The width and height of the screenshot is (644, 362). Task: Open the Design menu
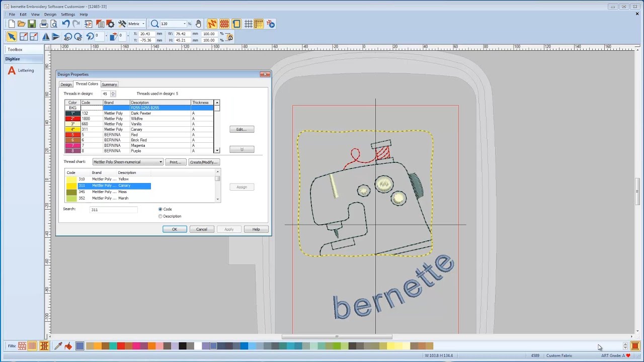[50, 15]
